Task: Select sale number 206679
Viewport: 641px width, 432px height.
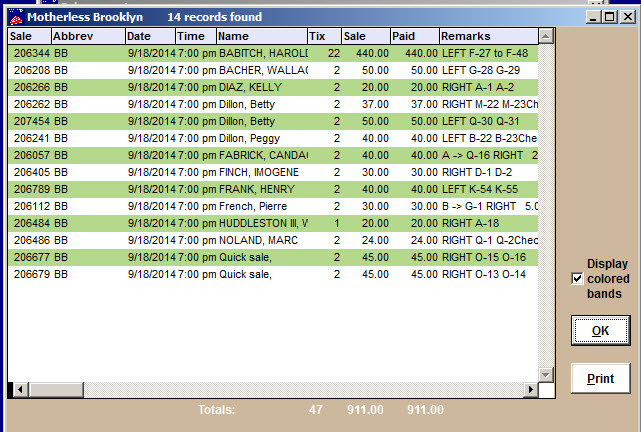Action: pos(32,274)
